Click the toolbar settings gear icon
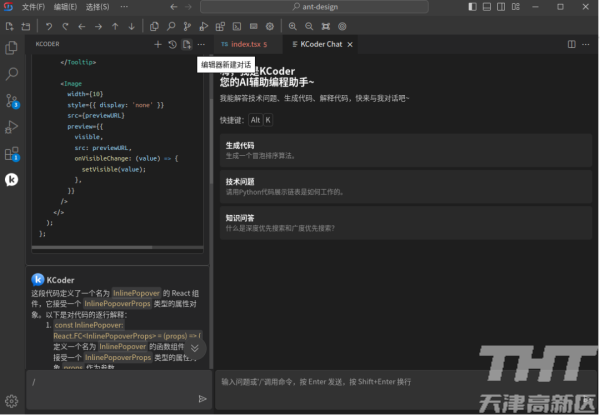Screen dimensions: 600x415 point(270,26)
